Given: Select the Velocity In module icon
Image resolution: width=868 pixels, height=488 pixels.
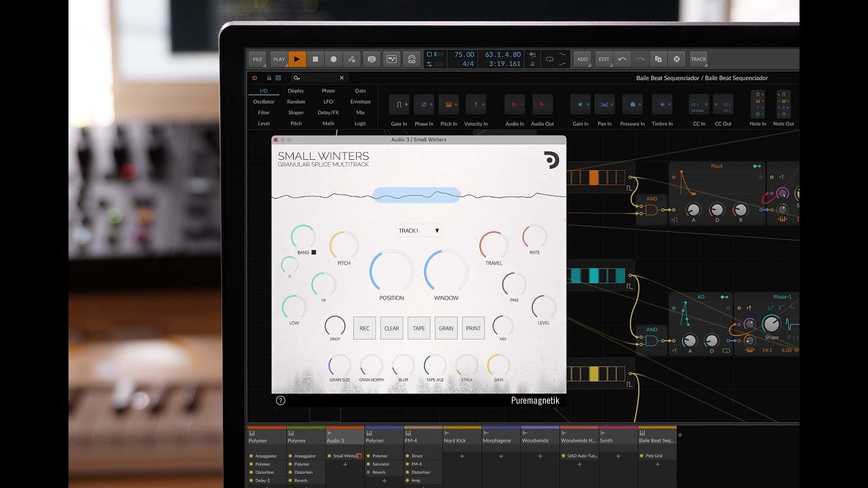Looking at the screenshot, I should click(x=476, y=104).
